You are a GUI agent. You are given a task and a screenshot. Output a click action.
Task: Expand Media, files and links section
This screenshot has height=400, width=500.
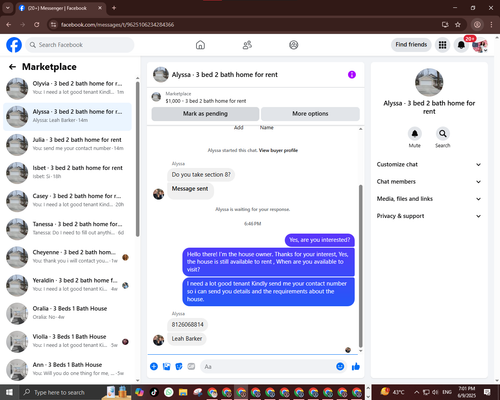point(429,199)
